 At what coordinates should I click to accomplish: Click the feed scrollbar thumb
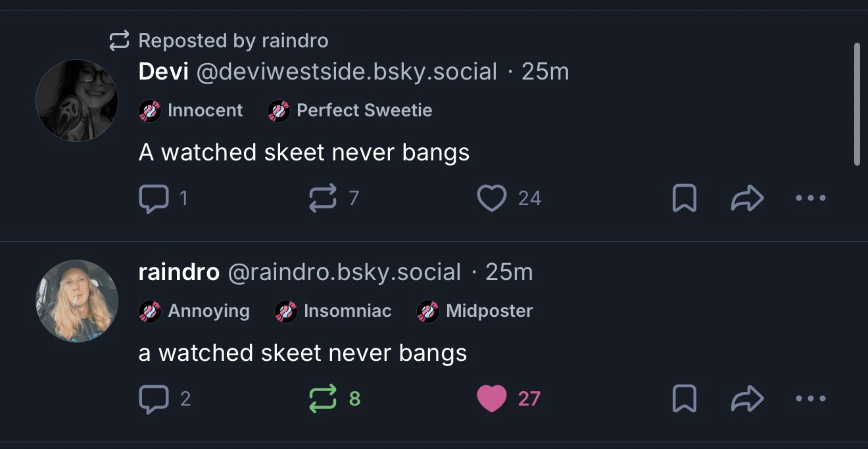pos(856,104)
